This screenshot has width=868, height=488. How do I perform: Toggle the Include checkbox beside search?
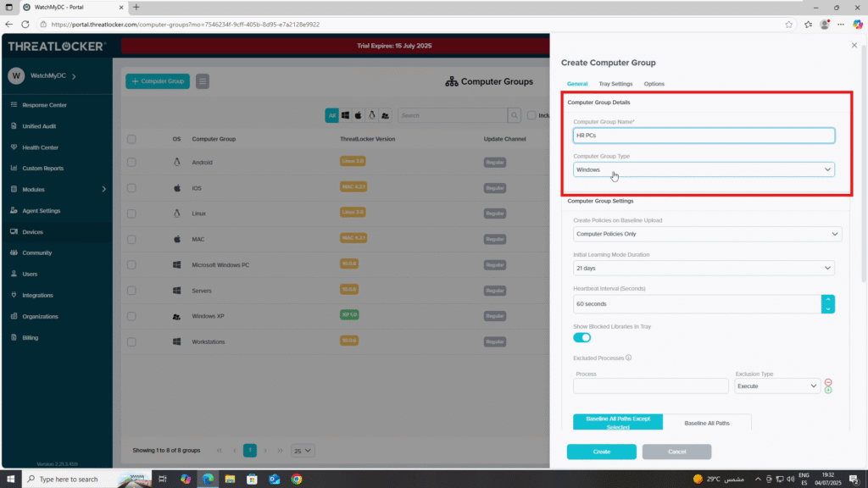(x=531, y=115)
